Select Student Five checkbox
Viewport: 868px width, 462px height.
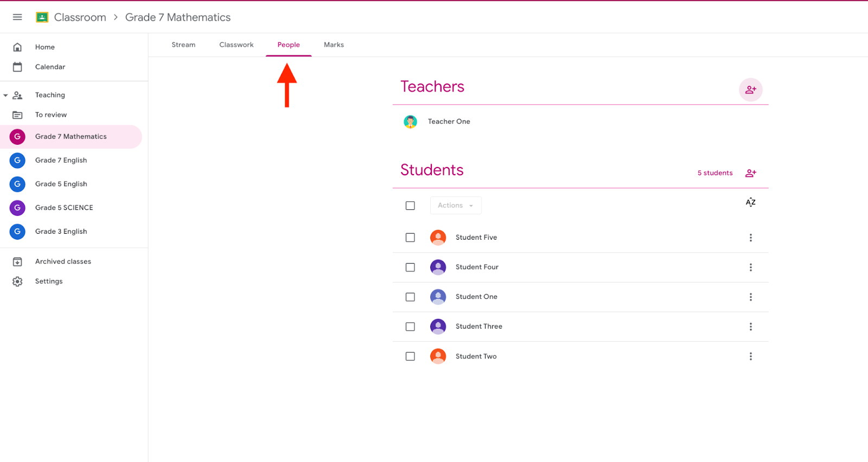(410, 238)
